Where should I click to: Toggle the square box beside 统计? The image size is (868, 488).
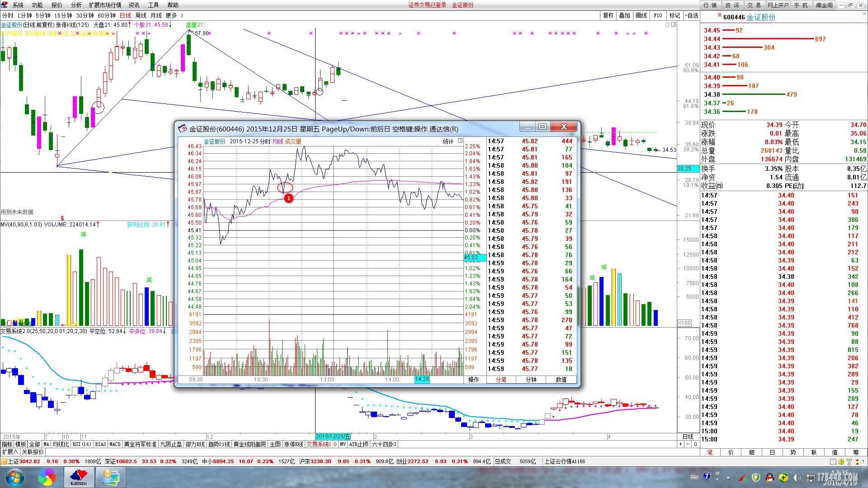pyautogui.click(x=460, y=141)
